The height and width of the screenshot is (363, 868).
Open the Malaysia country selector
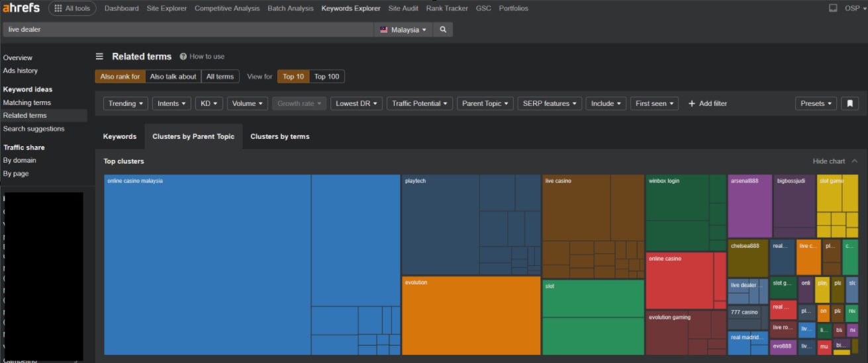click(403, 30)
